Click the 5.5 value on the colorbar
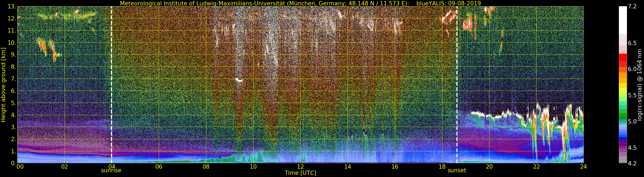Viewport: 644px width, 177px height. point(632,95)
